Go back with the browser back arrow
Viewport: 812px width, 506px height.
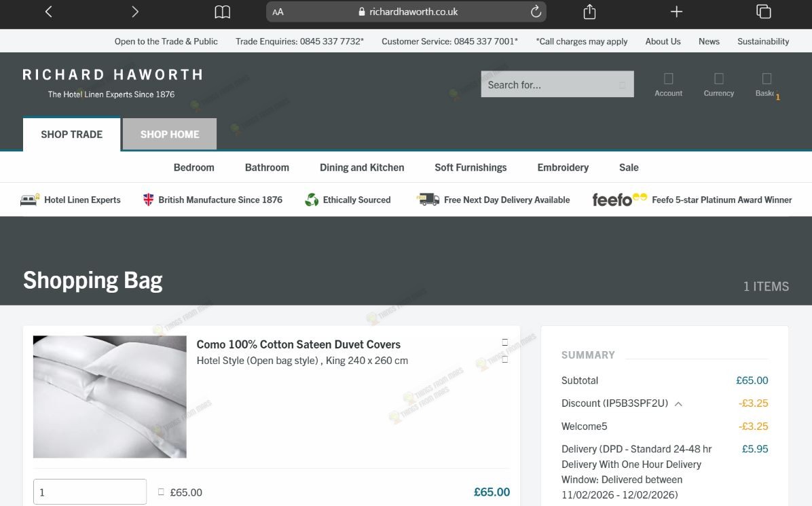(x=49, y=12)
